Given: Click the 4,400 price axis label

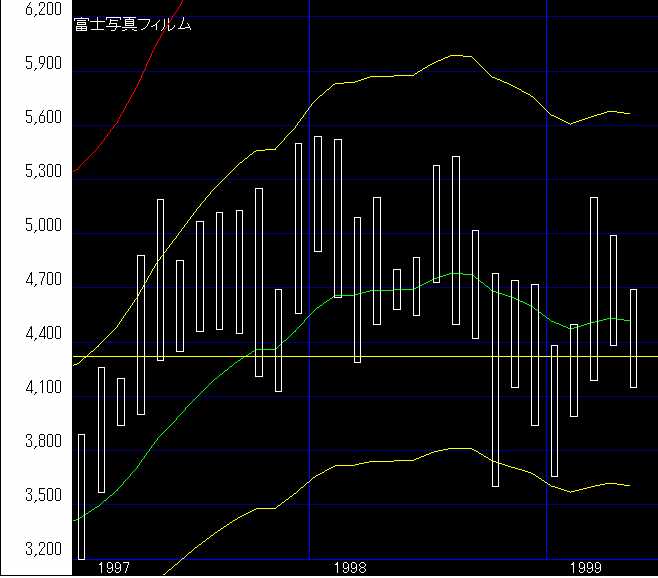Looking at the screenshot, I should tap(42, 334).
